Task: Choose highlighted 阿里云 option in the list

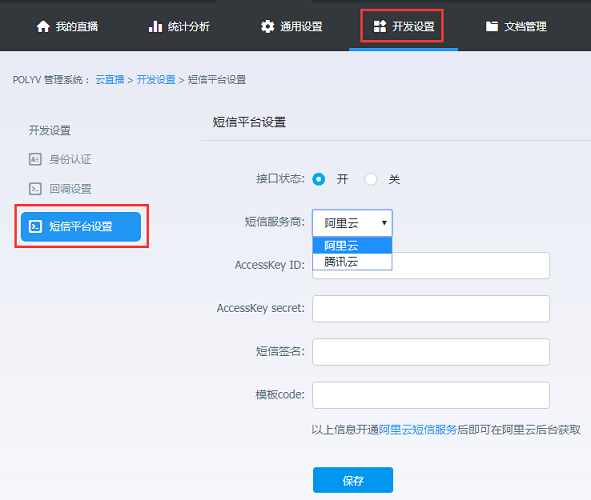Action: coord(352,246)
